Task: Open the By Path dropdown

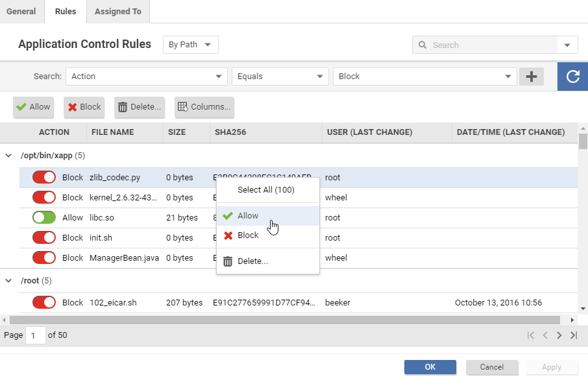Action: [190, 45]
